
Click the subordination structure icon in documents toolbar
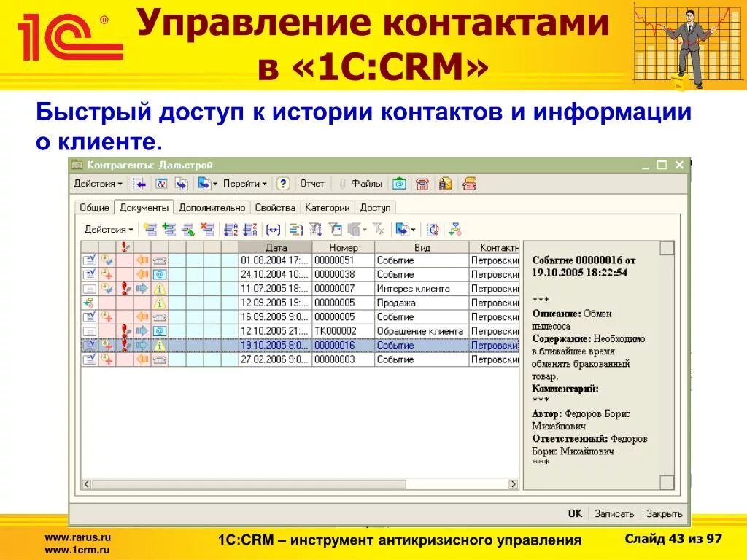click(455, 230)
